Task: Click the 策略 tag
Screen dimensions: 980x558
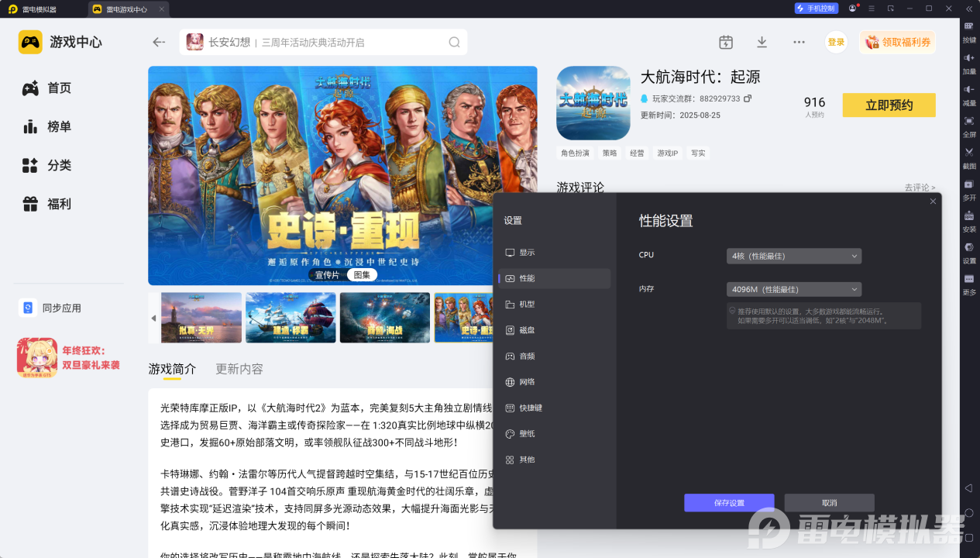Action: coord(610,153)
